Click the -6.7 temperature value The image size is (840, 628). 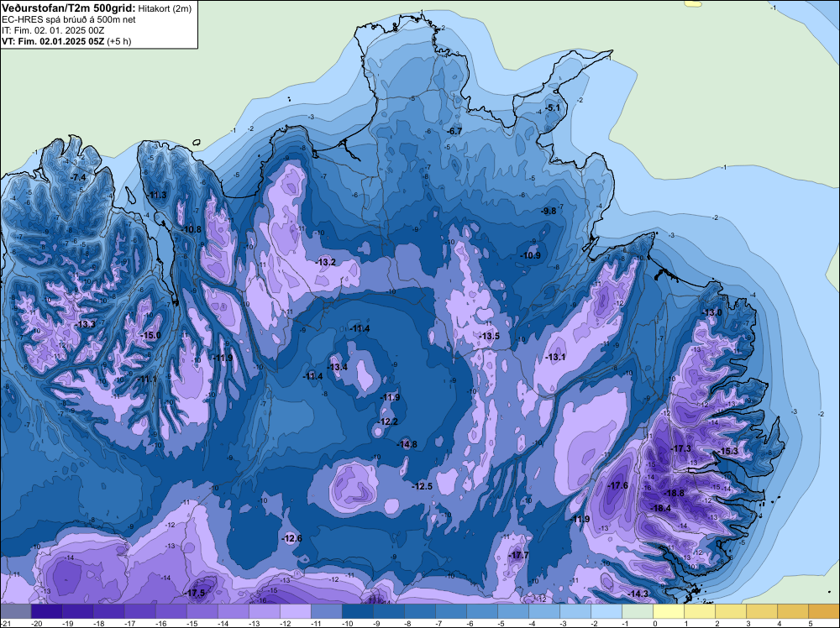(454, 131)
